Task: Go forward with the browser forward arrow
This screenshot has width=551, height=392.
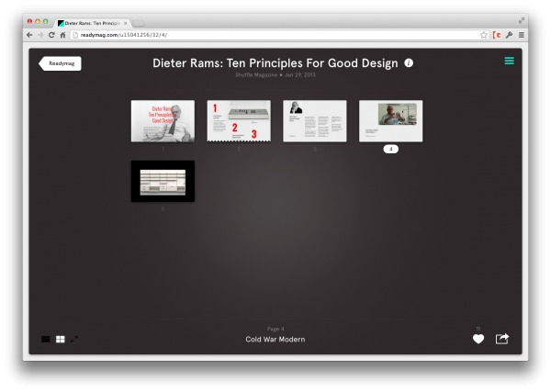Action: (40, 35)
